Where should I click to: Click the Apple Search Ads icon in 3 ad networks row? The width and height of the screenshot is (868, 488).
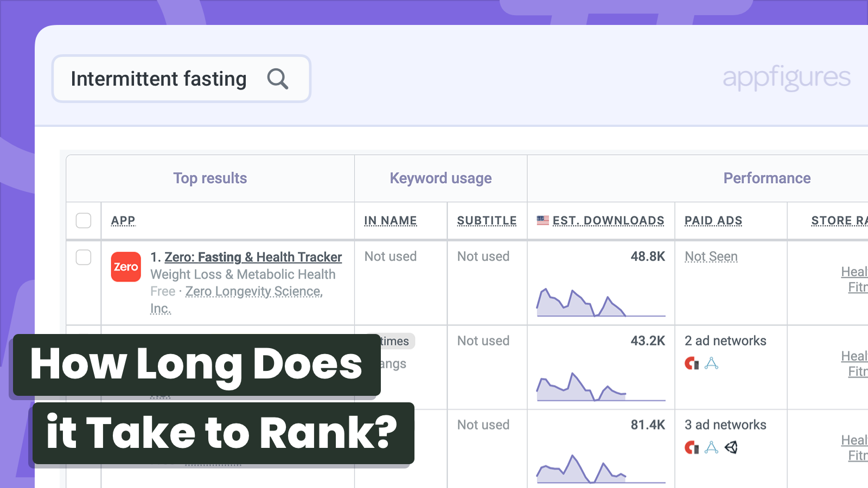711,447
